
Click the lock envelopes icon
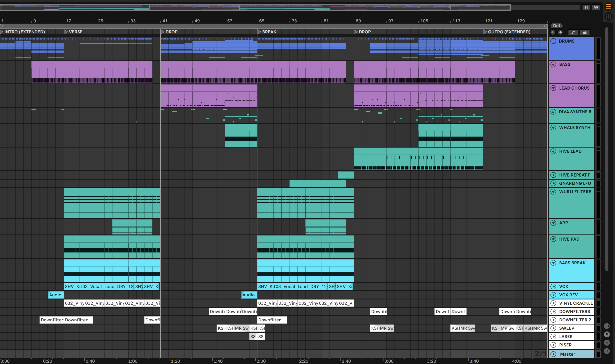coord(585,32)
